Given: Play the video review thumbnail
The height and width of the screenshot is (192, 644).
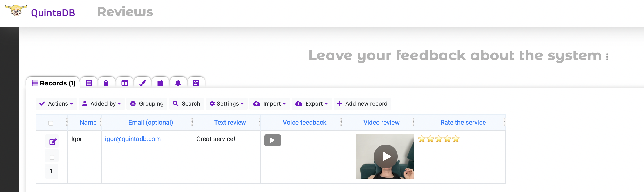Looking at the screenshot, I should 385,156.
